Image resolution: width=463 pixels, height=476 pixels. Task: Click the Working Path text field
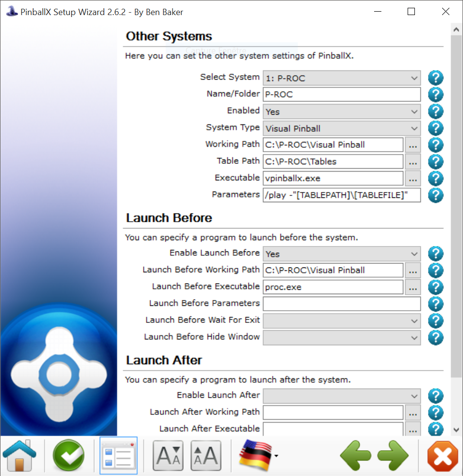(x=333, y=145)
